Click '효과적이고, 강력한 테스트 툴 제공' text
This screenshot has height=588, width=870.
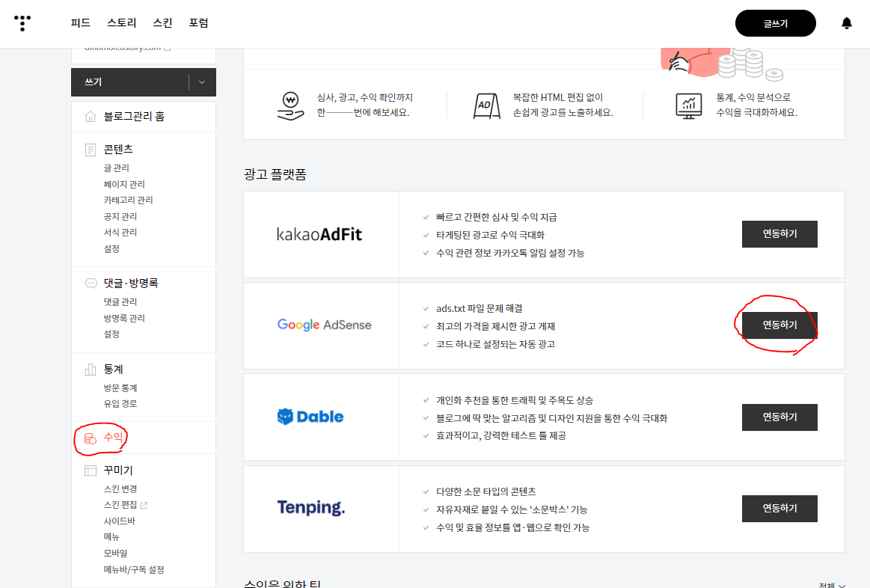(x=501, y=436)
